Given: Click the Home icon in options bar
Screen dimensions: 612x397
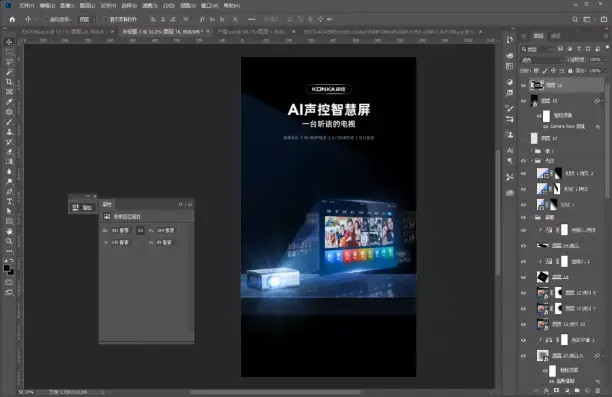Looking at the screenshot, I should (12, 19).
